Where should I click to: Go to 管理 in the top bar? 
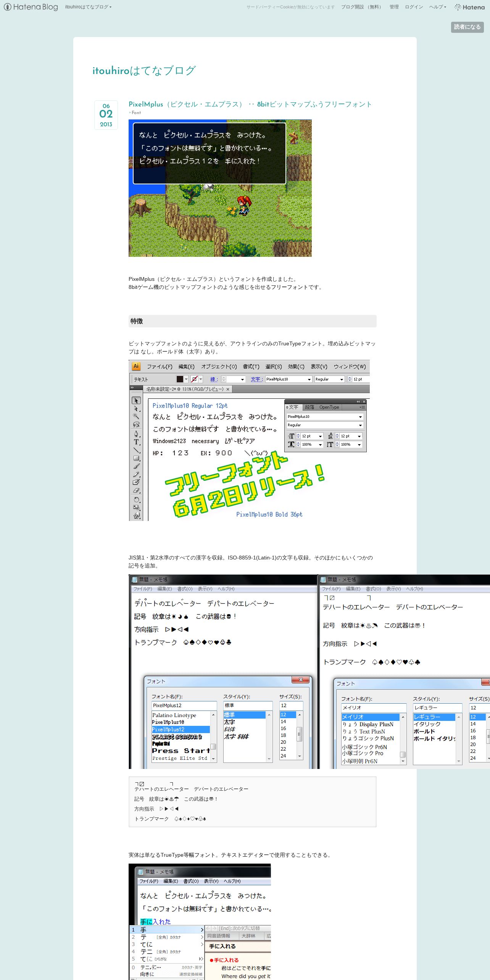click(x=394, y=7)
